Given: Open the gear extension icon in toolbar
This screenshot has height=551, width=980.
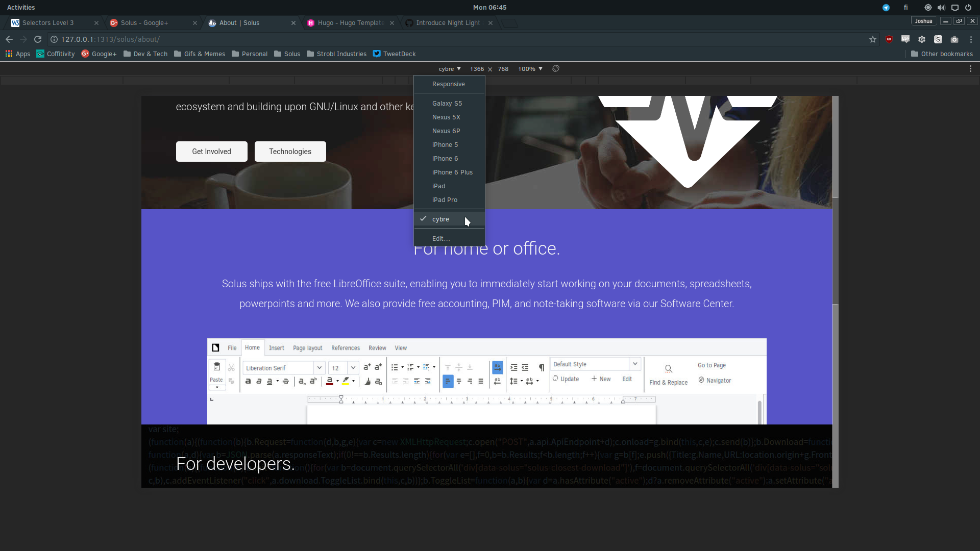Looking at the screenshot, I should 922,39.
